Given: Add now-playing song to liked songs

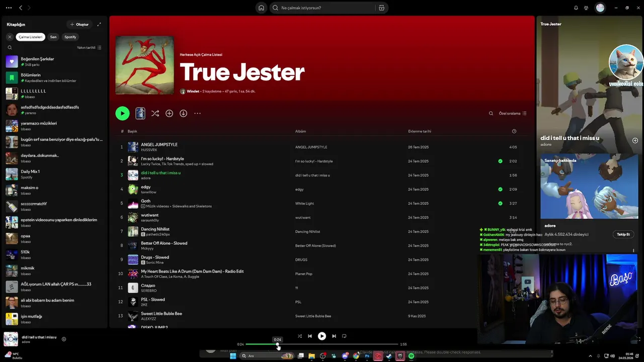Looking at the screenshot, I should coord(64,339).
